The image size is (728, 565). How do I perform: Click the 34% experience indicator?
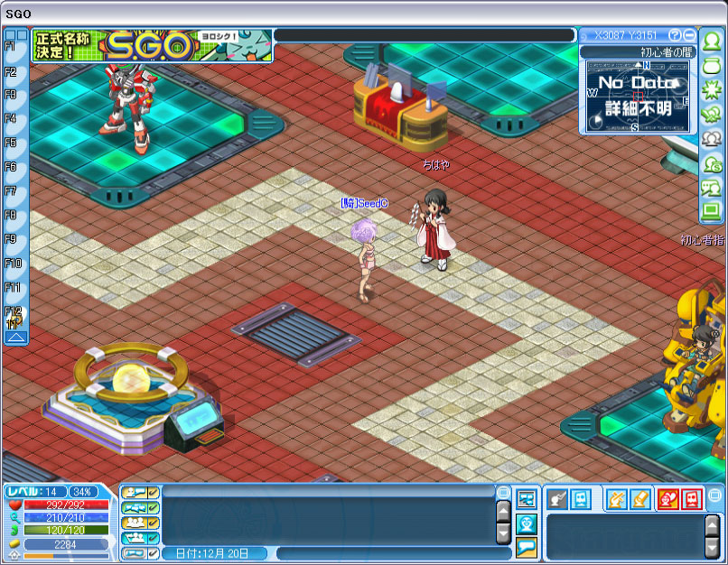pyautogui.click(x=83, y=492)
